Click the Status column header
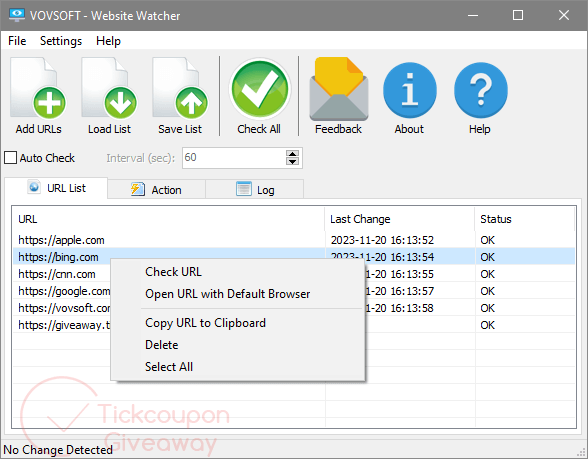Image resolution: width=588 pixels, height=459 pixels. 525,219
